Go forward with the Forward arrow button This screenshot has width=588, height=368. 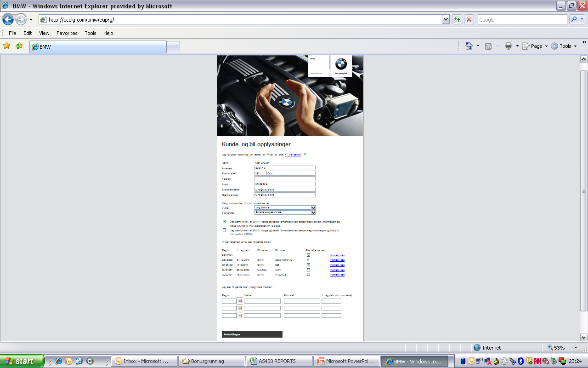[x=21, y=19]
